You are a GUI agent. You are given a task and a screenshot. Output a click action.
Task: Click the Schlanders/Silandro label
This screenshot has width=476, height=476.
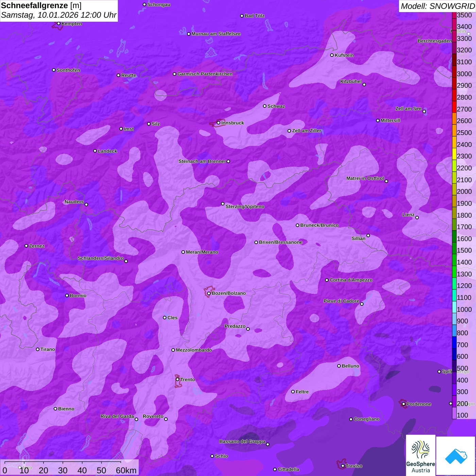[101, 258]
